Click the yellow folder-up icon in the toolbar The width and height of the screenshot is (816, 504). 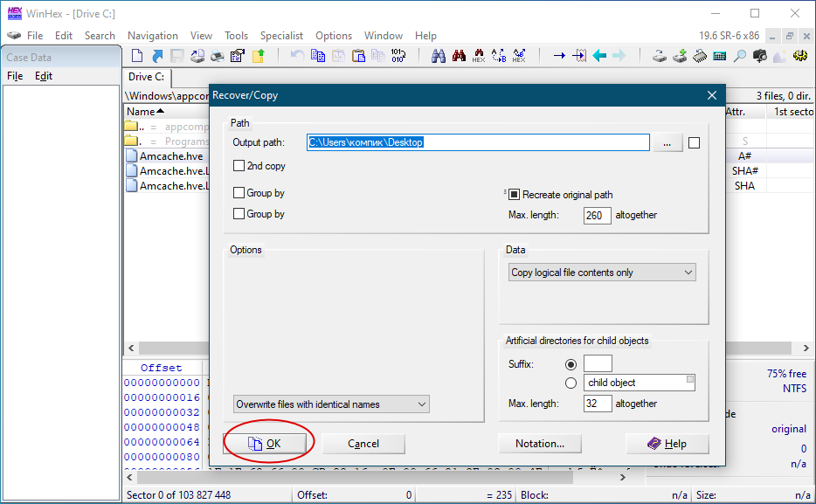pos(258,56)
